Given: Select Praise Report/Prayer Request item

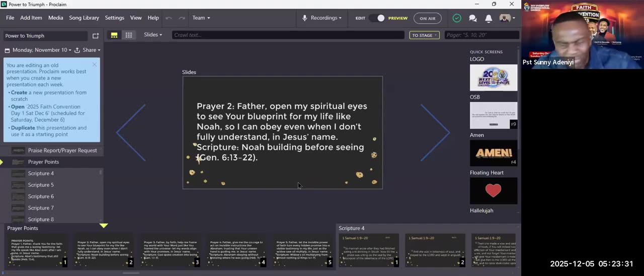Looking at the screenshot, I should (52, 150).
